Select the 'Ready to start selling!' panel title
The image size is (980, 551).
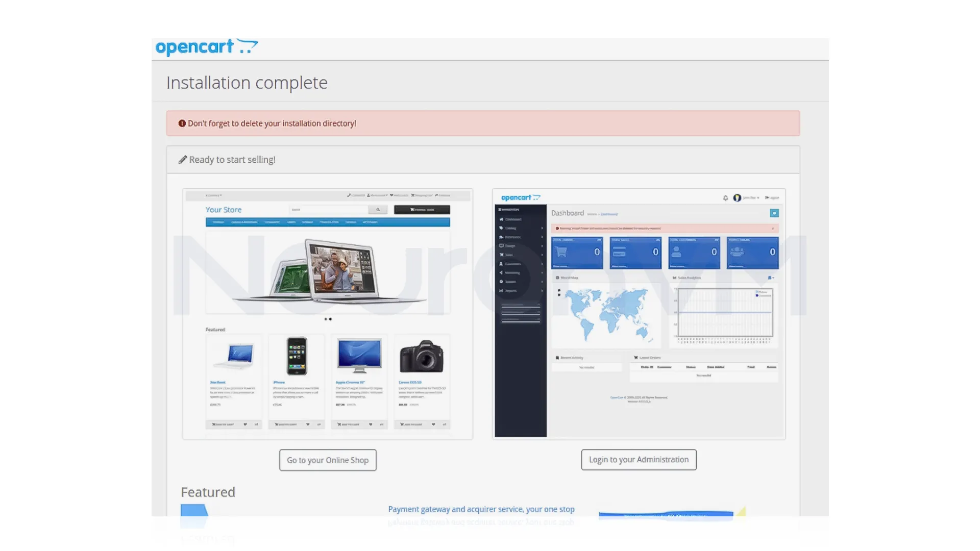(x=232, y=160)
